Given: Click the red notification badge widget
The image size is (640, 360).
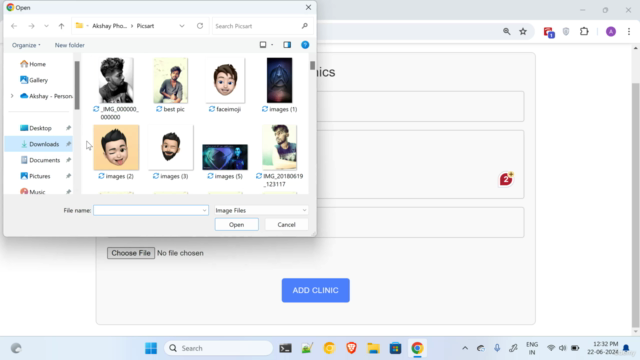Looking at the screenshot, I should (506, 179).
